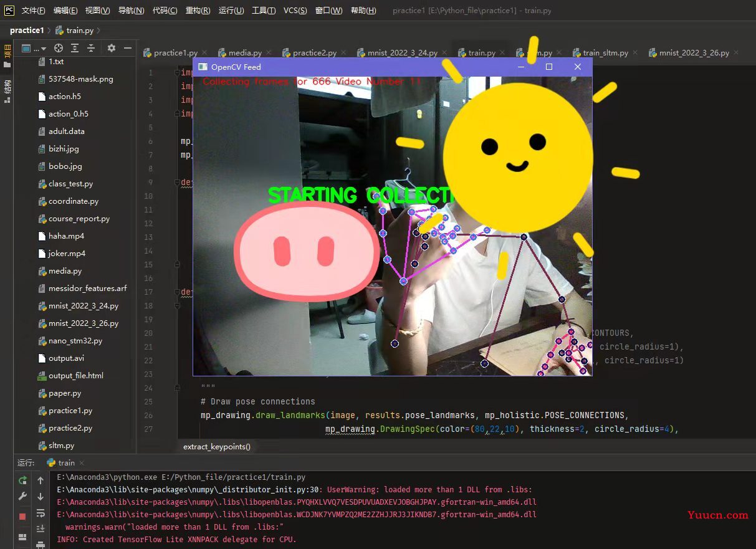Open the 视图(V) menu

[x=97, y=11]
